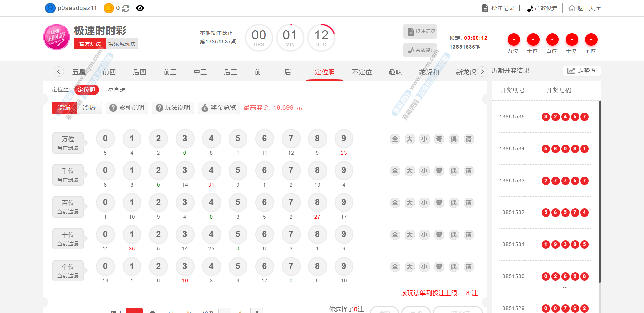Click the results panel scrollbar
The height and width of the screenshot is (313, 644).
(x=599, y=192)
